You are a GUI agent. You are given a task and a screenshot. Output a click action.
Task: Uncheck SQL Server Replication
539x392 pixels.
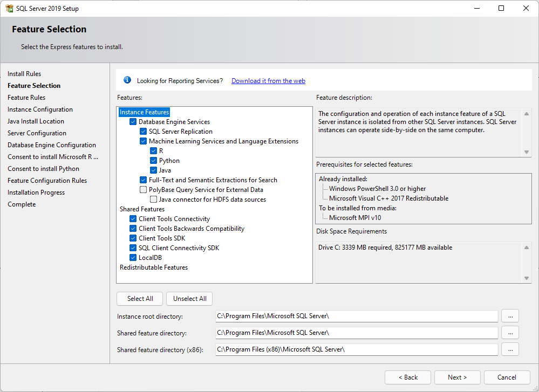pyautogui.click(x=144, y=131)
